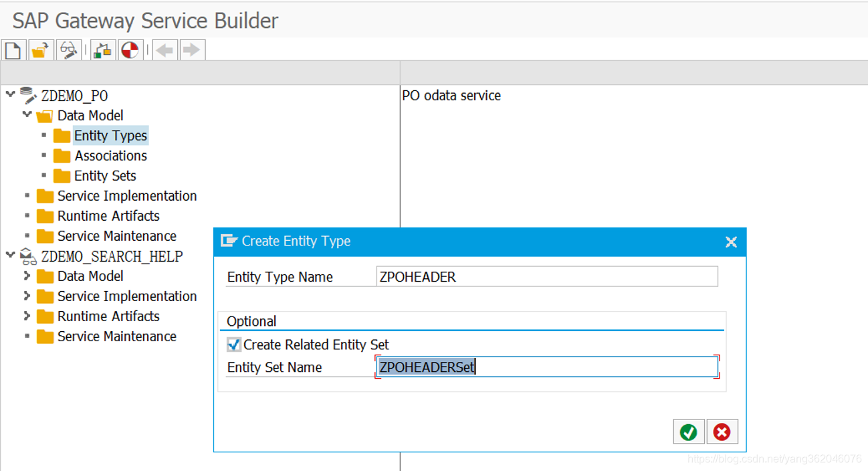868x471 pixels.
Task: Click the 'PO odata service' description text
Action: coord(451,96)
